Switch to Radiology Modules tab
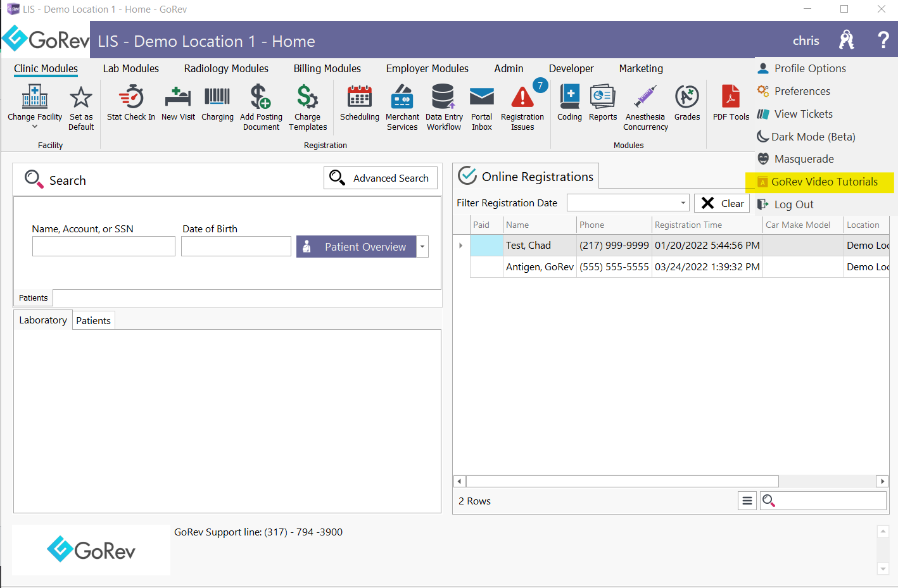898x588 pixels. pos(226,68)
